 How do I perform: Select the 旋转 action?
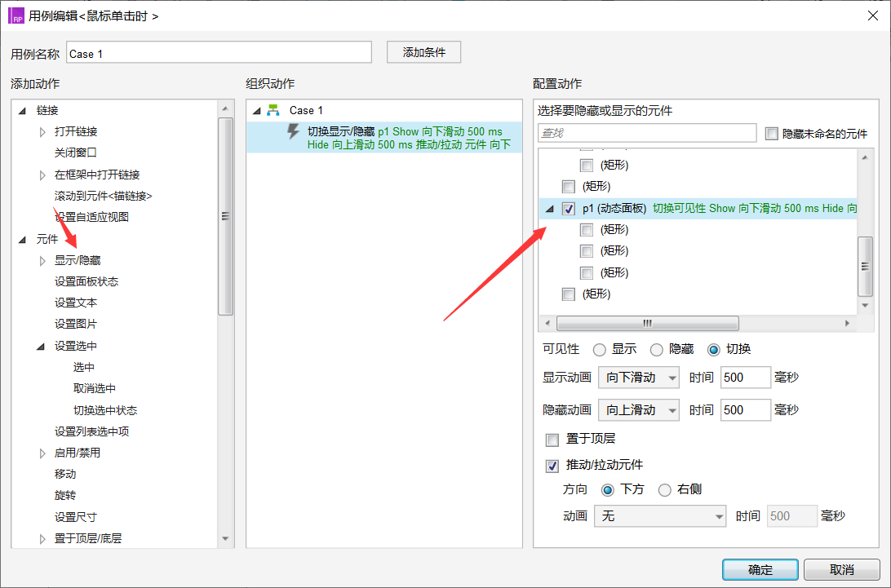pos(64,496)
